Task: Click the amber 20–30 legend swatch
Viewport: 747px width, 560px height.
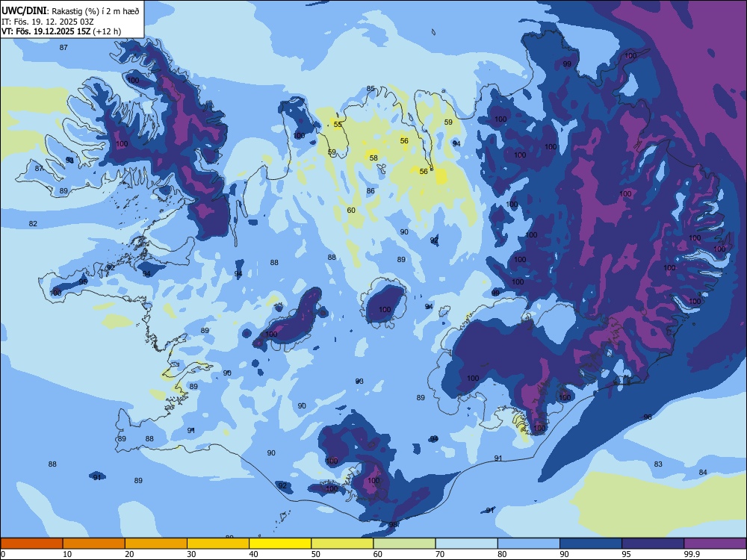Action: (x=156, y=544)
